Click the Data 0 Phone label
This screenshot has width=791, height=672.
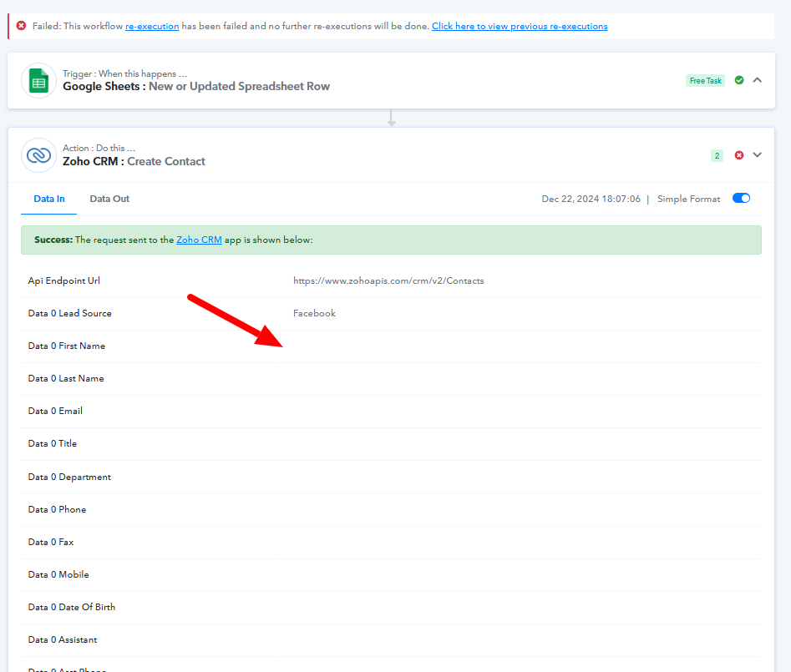pos(57,509)
